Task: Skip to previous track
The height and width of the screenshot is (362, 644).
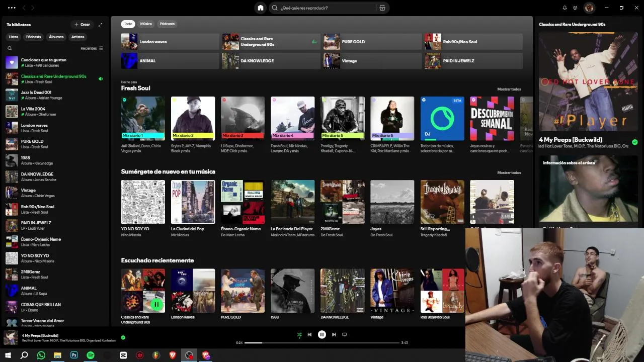Action: [309, 334]
